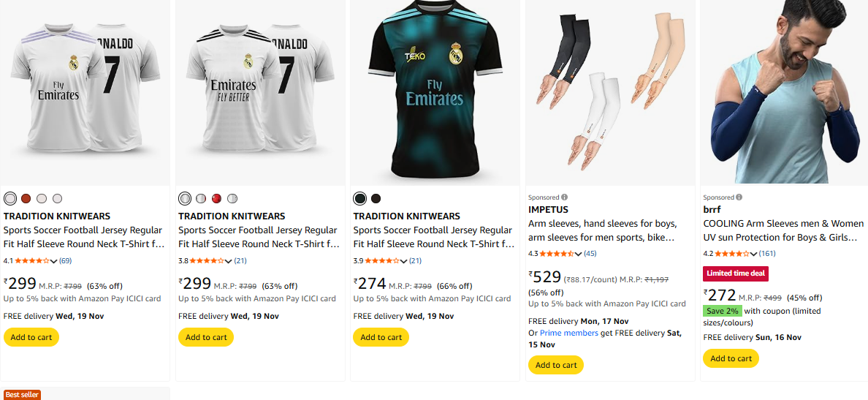Click the star rating of the 4.1-rated jersey
This screenshot has height=400, width=868.
coord(31,261)
